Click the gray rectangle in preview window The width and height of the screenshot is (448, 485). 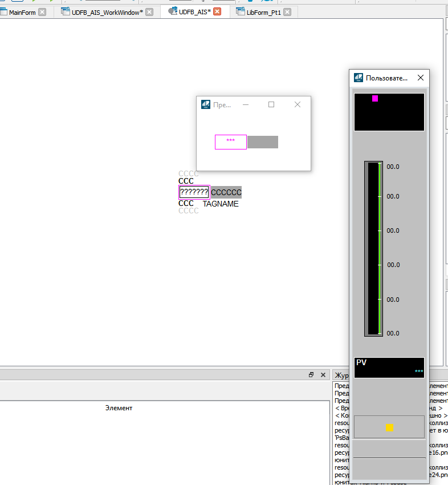[x=263, y=142]
